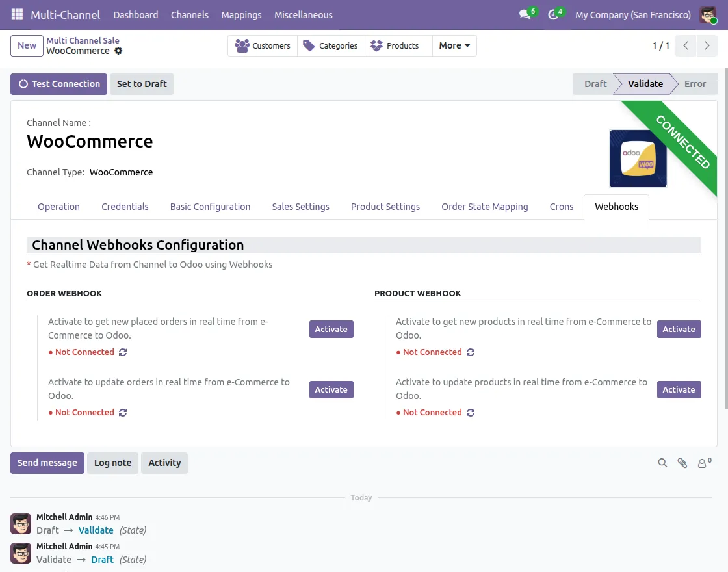
Task: Click Draft link in 4:45 PM log
Action: point(102,560)
